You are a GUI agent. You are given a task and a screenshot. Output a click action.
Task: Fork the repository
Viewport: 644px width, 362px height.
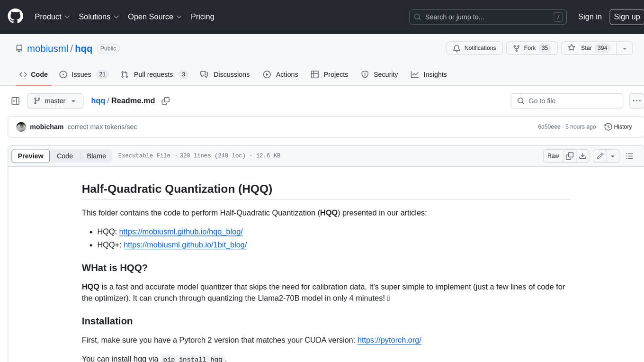coord(532,48)
